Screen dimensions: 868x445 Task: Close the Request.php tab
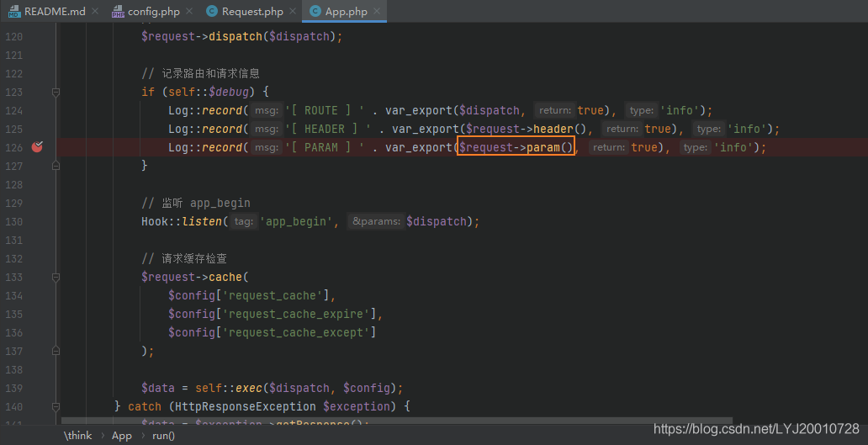(x=293, y=11)
